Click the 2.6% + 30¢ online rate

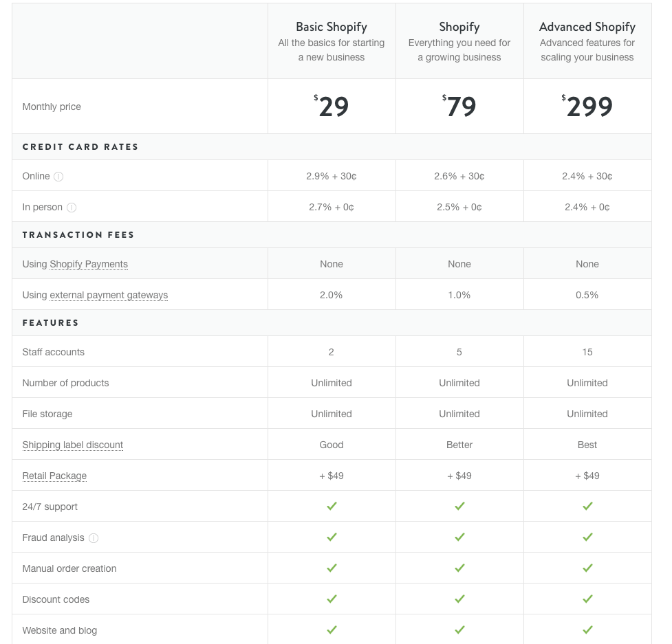tap(459, 177)
